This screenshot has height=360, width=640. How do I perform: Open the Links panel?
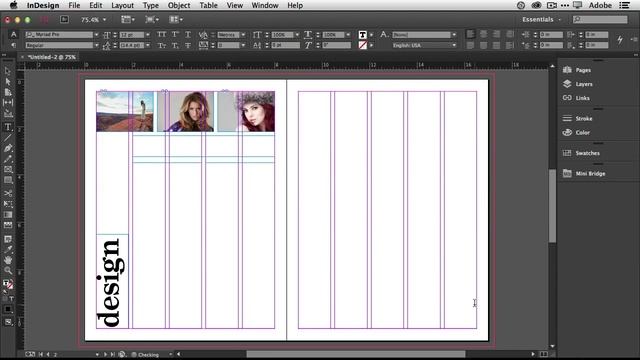[x=582, y=98]
